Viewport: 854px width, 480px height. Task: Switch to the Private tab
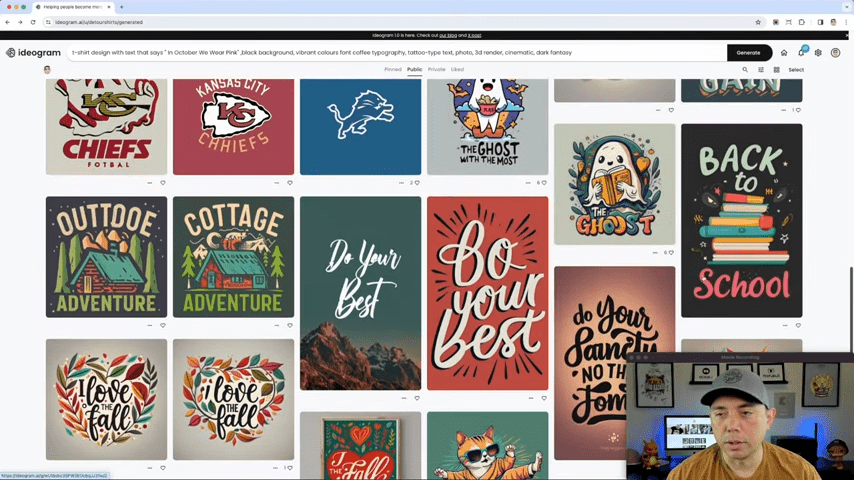pyautogui.click(x=436, y=70)
